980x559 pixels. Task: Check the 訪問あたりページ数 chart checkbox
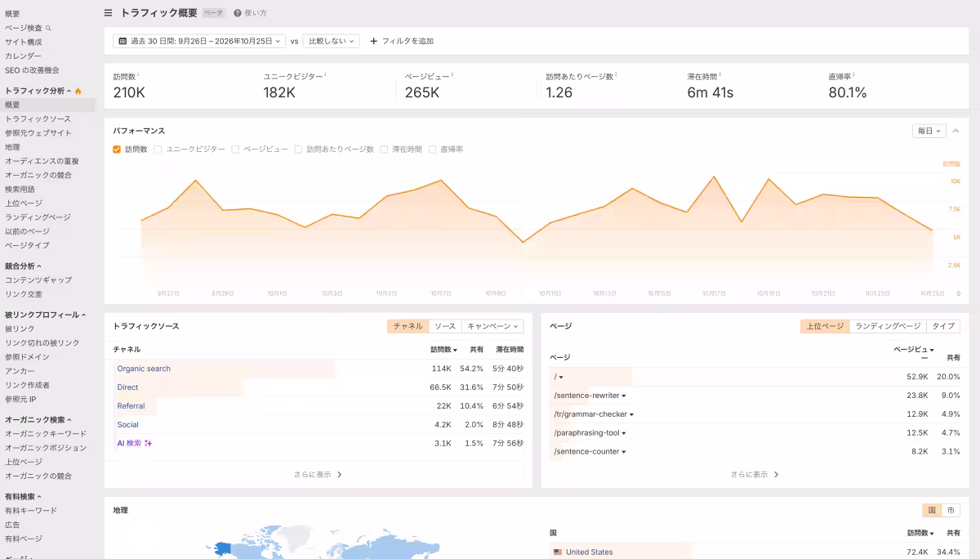pos(299,150)
